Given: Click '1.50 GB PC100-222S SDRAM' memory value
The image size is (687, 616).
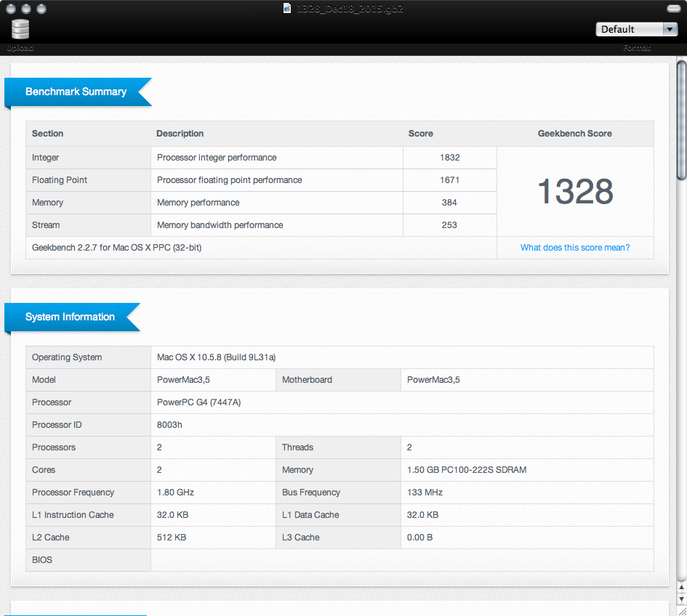Looking at the screenshot, I should (x=467, y=470).
